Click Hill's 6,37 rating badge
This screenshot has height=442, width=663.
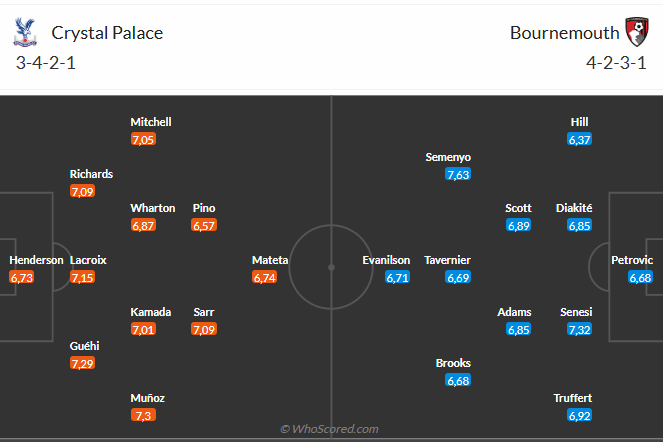click(580, 139)
